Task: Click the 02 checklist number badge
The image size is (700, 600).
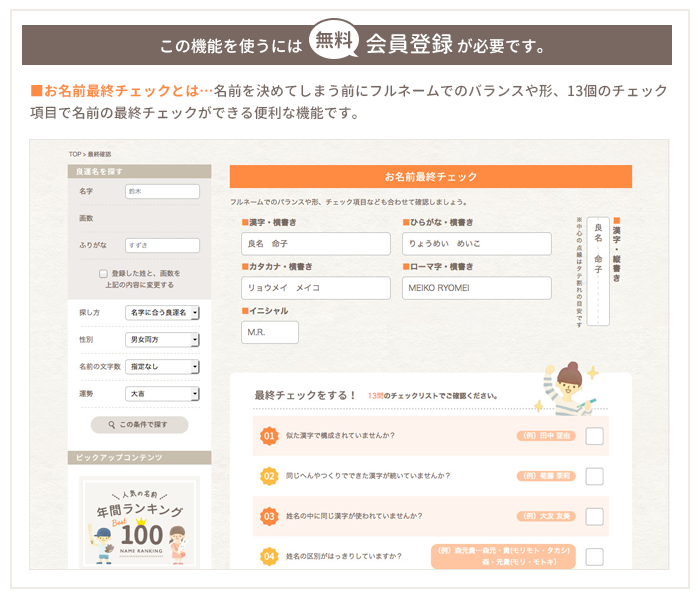Action: [269, 476]
